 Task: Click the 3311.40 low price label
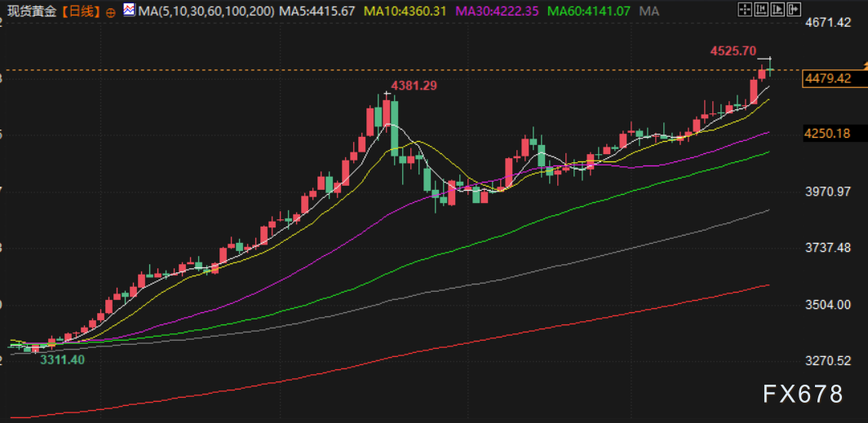(61, 359)
